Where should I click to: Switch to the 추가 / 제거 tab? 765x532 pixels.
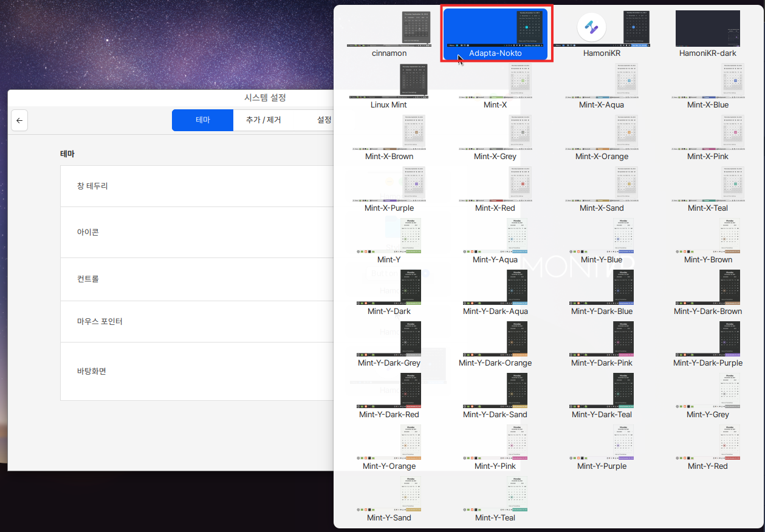263,120
